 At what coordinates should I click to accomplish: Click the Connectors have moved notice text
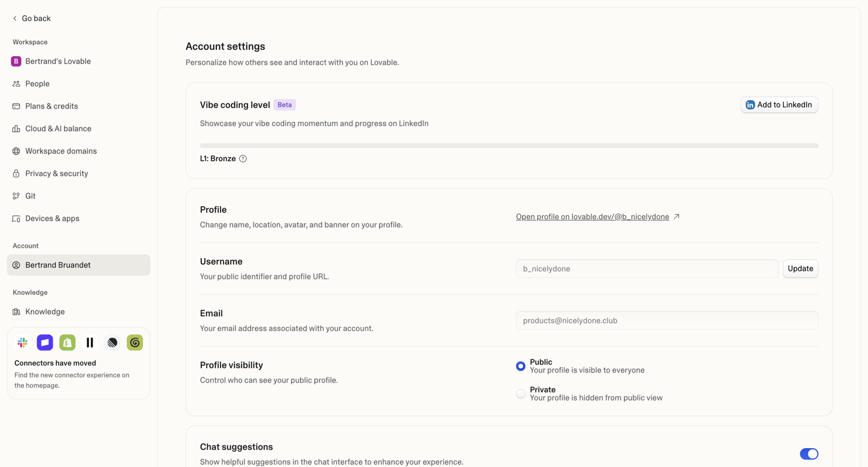pyautogui.click(x=55, y=363)
